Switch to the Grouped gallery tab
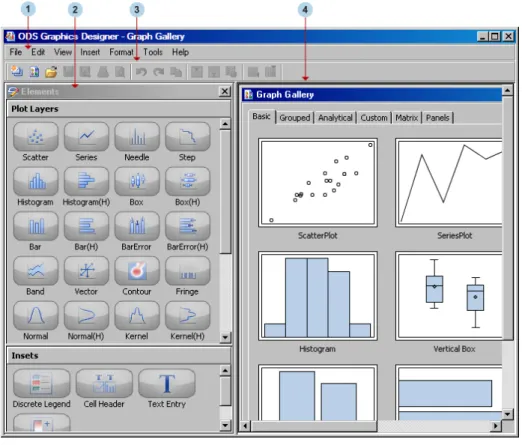The width and height of the screenshot is (522, 445). click(x=295, y=118)
